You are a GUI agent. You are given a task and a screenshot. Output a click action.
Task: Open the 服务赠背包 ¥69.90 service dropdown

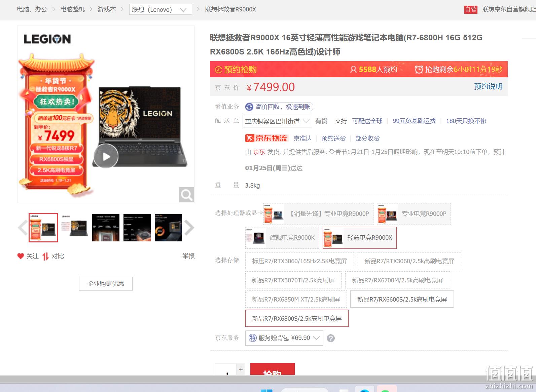(x=284, y=338)
